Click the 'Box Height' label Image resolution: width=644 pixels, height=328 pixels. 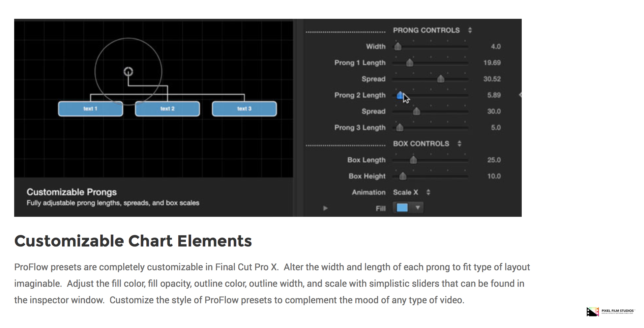click(x=367, y=176)
